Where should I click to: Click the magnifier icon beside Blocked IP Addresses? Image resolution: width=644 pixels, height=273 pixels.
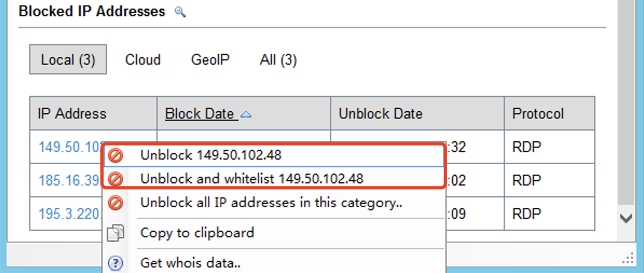(180, 12)
